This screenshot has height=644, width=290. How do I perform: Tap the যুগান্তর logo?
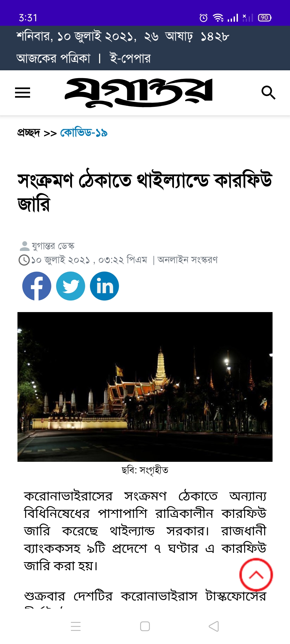(x=139, y=93)
